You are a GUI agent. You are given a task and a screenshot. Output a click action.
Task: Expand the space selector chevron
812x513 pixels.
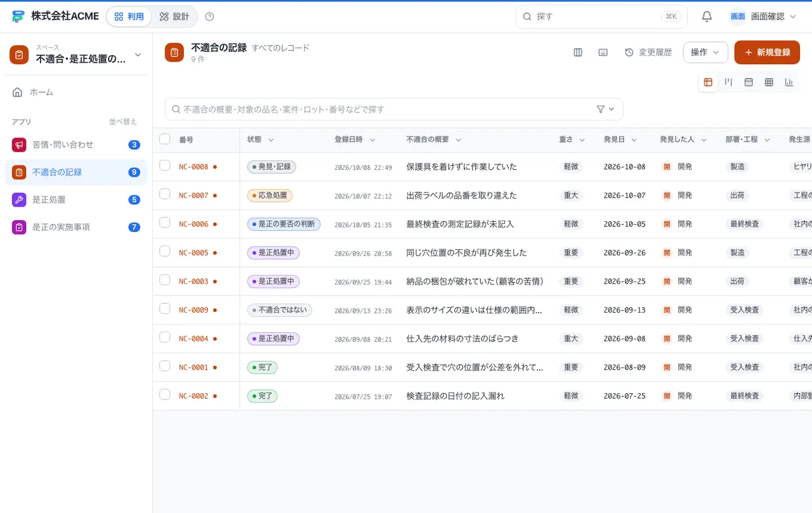[x=138, y=55]
